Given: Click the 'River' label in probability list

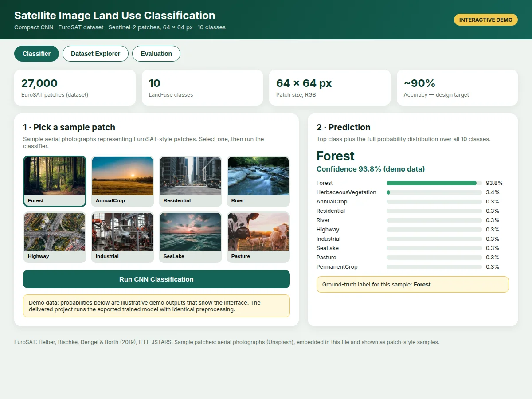Looking at the screenshot, I should (323, 220).
